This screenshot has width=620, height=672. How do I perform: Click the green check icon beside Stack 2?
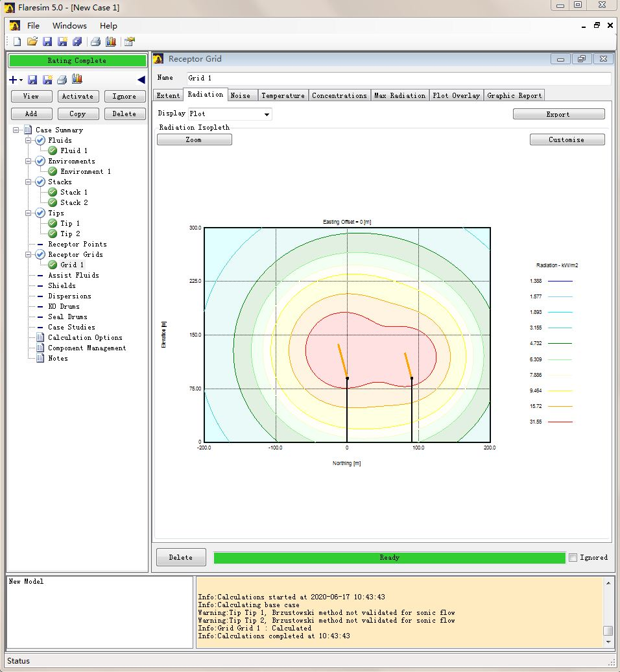(53, 202)
